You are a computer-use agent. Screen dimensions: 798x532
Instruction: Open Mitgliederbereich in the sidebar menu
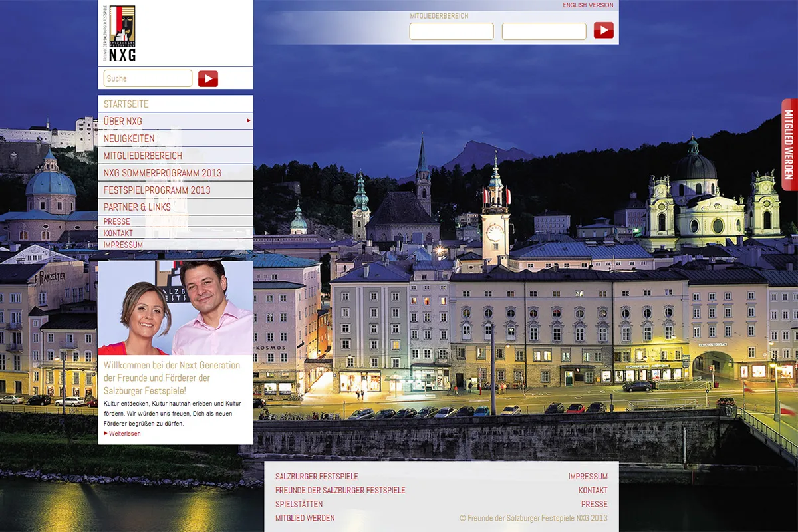pyautogui.click(x=176, y=156)
